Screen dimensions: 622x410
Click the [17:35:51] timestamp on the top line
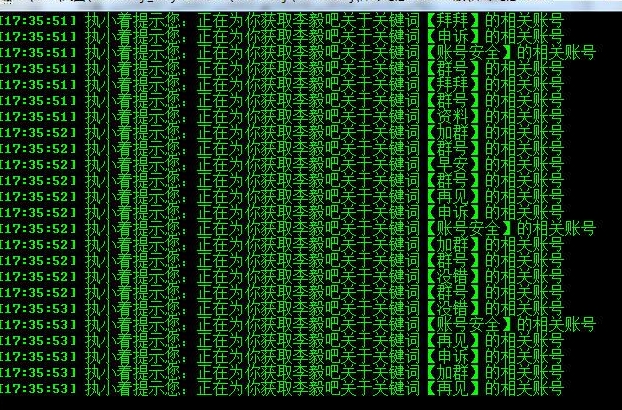point(38,20)
